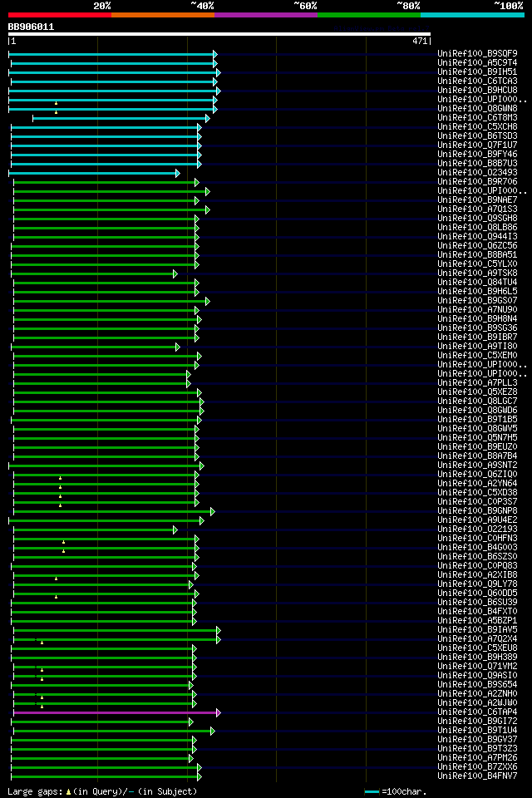This screenshot has width=532, height=798.
Task: Click the red 20% identity legend segment
Action: click(60, 15)
